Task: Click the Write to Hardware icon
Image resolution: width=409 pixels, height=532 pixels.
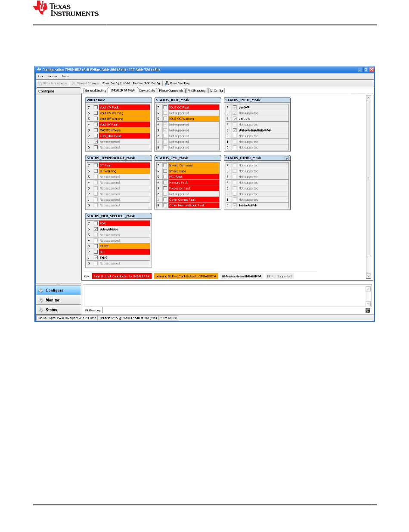Action: pos(40,83)
